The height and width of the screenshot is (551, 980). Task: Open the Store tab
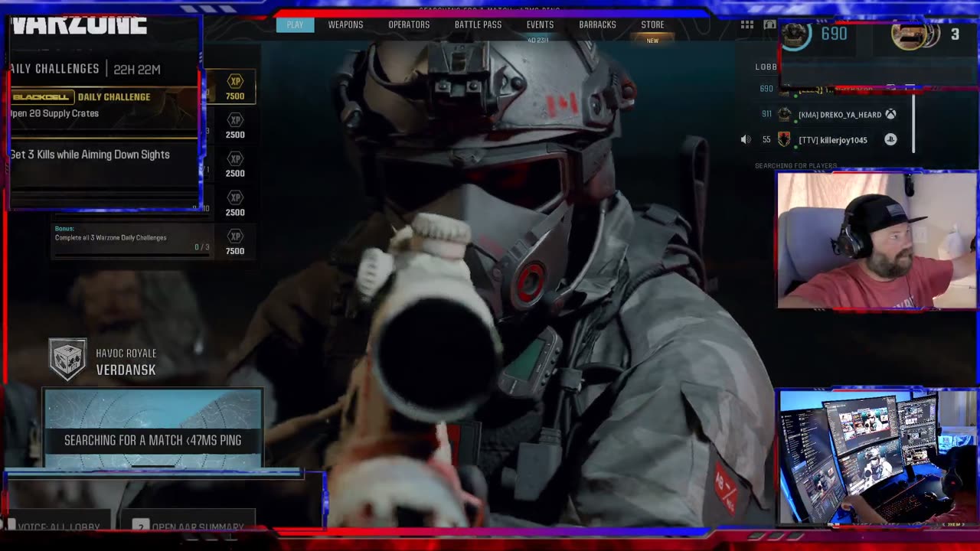pos(652,24)
